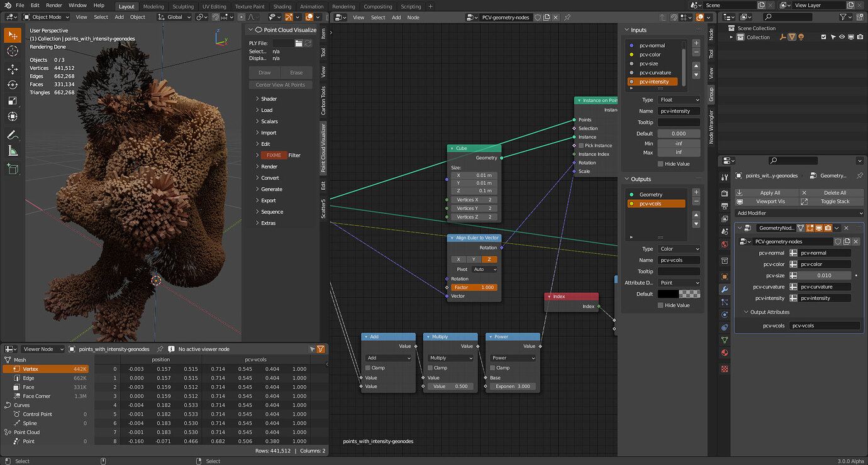Screen dimensions: 868x465
Task: Select the Transform tool in viewport toolbar
Action: coord(13,116)
